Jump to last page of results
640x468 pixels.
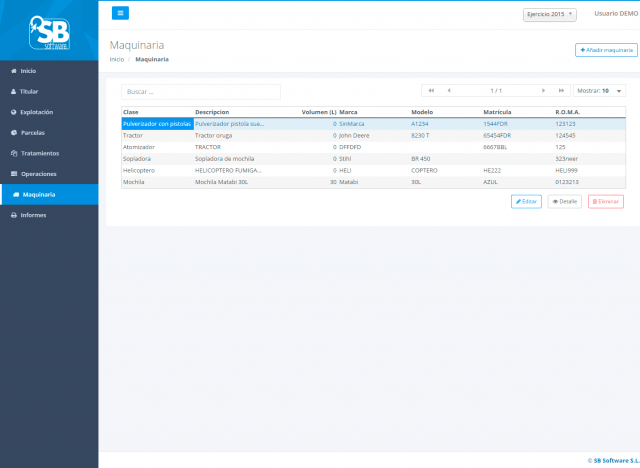(561, 91)
